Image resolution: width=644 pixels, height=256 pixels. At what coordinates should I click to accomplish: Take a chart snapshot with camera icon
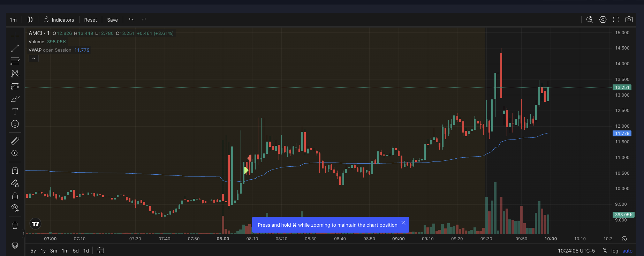coord(629,20)
